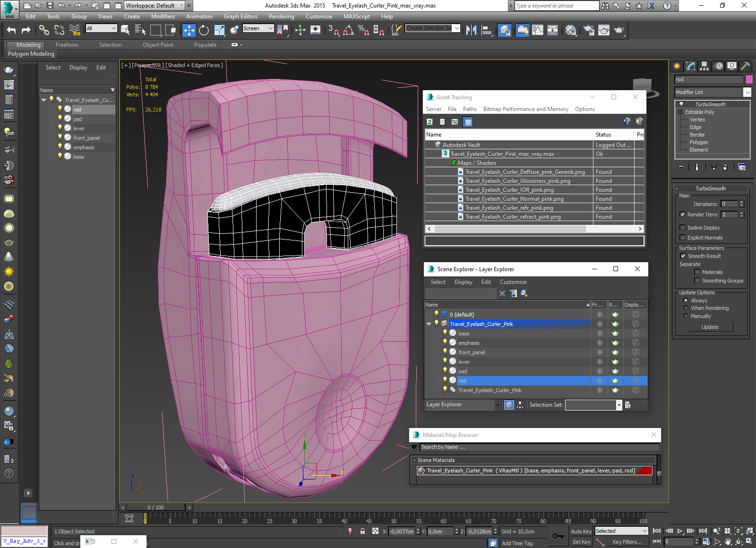Open Render Setup teapot icon
This screenshot has height=548, width=756.
[589, 30]
